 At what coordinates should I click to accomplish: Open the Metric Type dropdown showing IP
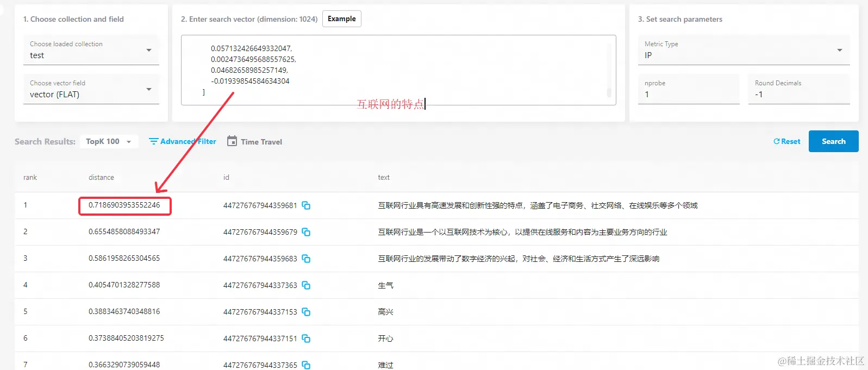(x=744, y=50)
